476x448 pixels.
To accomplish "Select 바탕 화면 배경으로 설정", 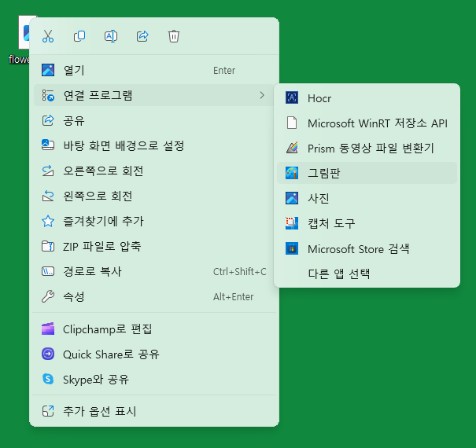I will pyautogui.click(x=154, y=145).
